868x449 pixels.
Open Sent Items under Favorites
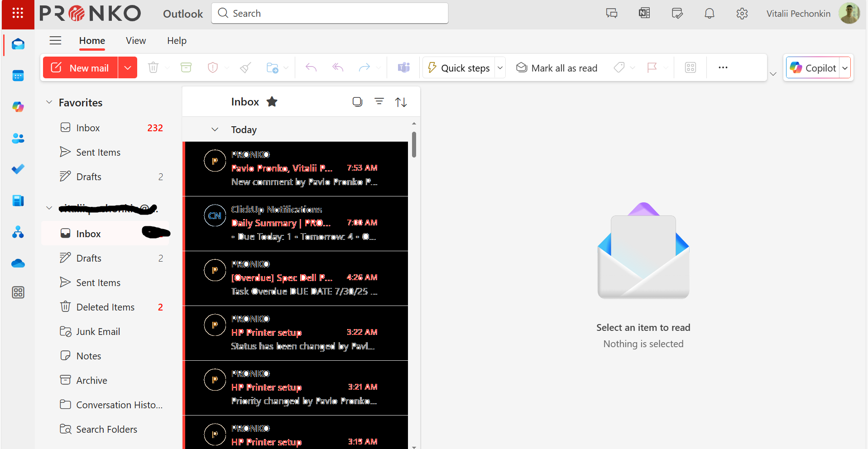[x=106, y=153]
